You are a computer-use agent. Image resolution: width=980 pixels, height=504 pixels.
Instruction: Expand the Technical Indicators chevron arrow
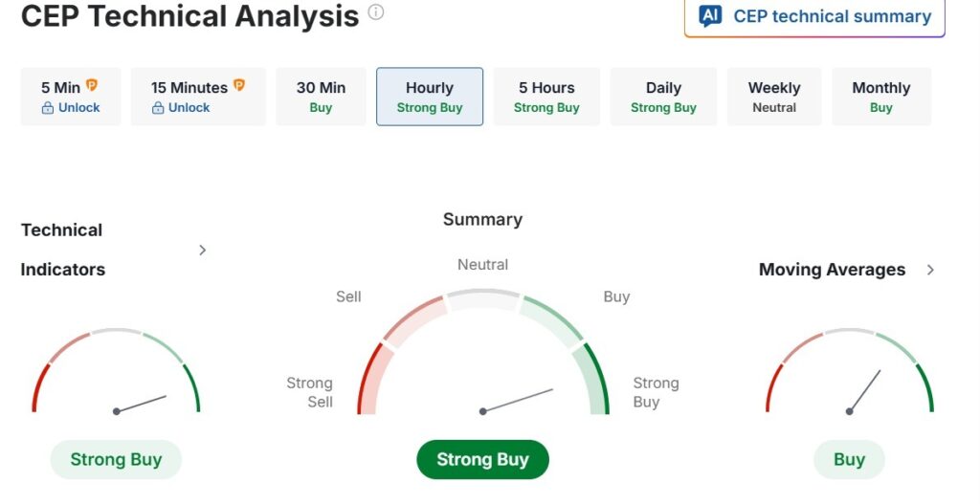202,250
